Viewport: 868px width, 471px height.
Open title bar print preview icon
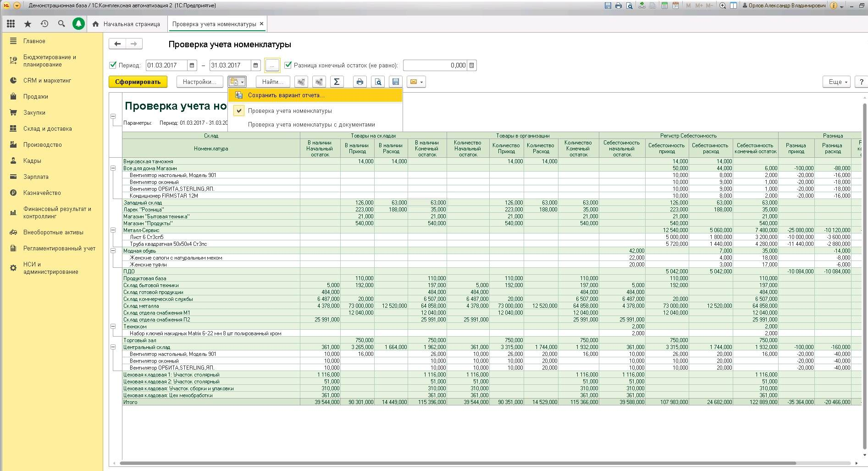click(x=629, y=6)
